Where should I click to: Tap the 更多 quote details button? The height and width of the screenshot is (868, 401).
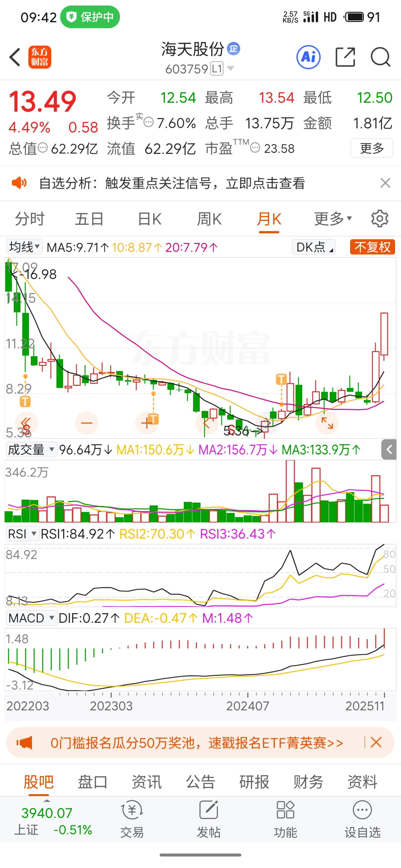[372, 148]
